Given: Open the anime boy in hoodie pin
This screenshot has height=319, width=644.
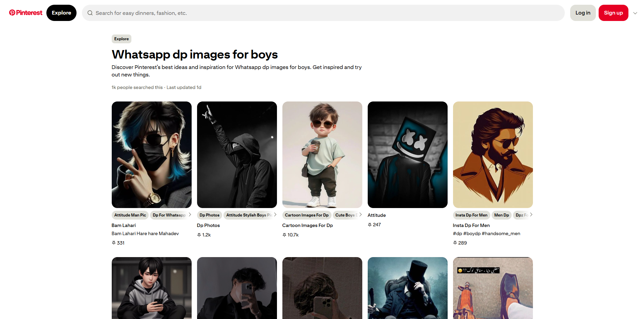Looking at the screenshot, I should 152,288.
